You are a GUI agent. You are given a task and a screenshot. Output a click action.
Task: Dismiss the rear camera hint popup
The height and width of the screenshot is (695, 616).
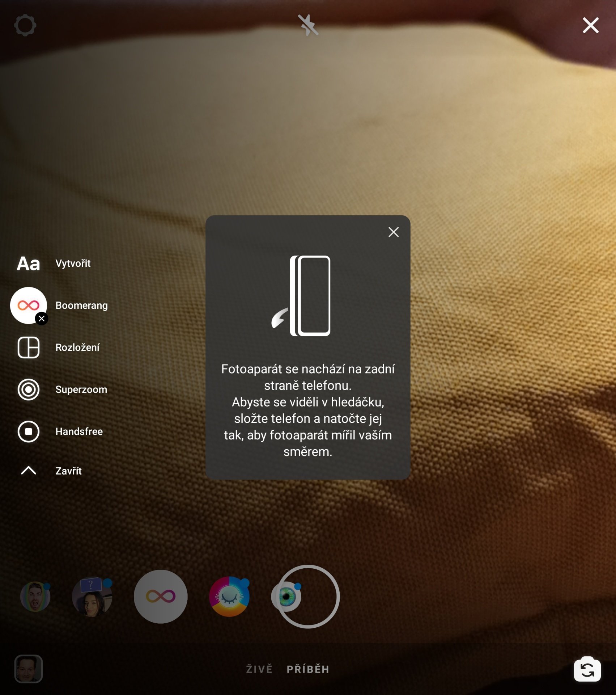[393, 232]
